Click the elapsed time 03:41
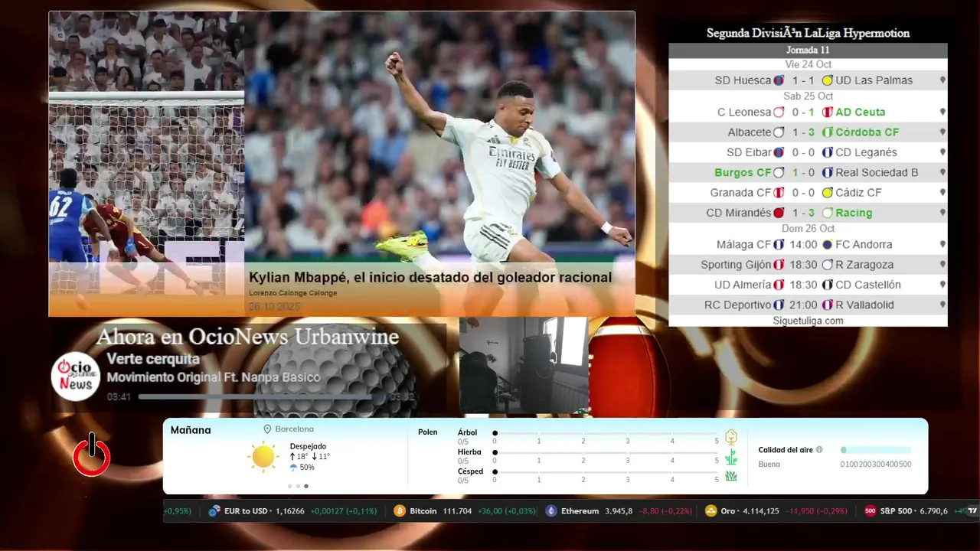 point(119,397)
